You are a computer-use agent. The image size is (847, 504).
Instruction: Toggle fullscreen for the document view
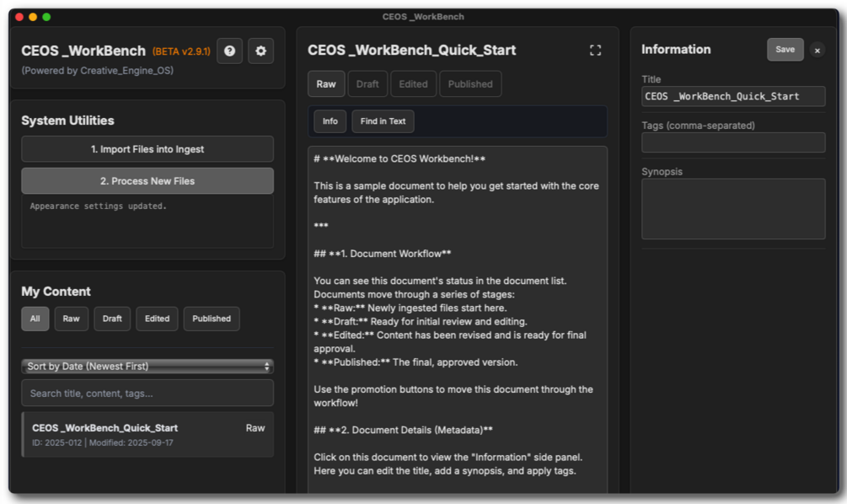coord(595,51)
